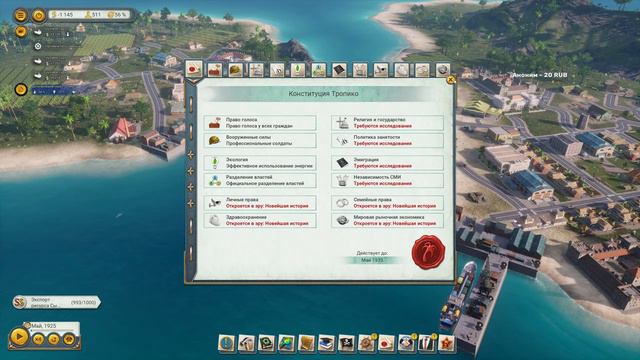Open the constitution overview tab with the red seal
The image size is (640, 360).
click(x=194, y=69)
